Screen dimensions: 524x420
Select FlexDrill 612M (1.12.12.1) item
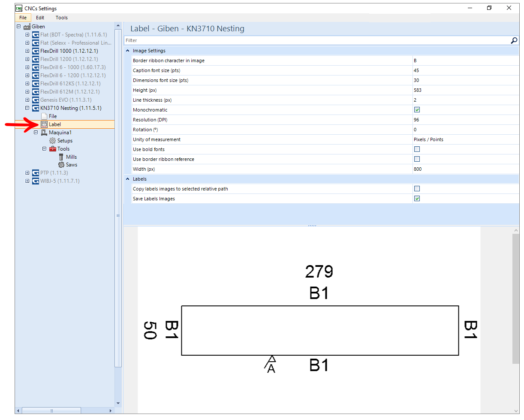[70, 92]
